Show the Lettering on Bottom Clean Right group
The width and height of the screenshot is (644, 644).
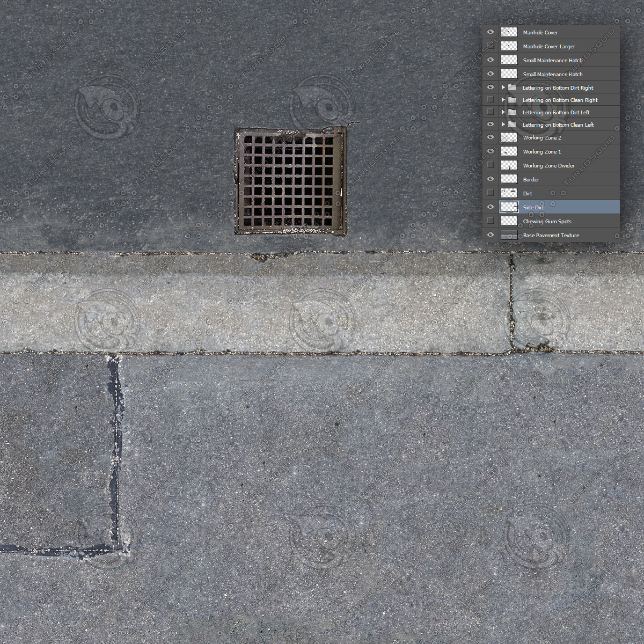tap(490, 99)
